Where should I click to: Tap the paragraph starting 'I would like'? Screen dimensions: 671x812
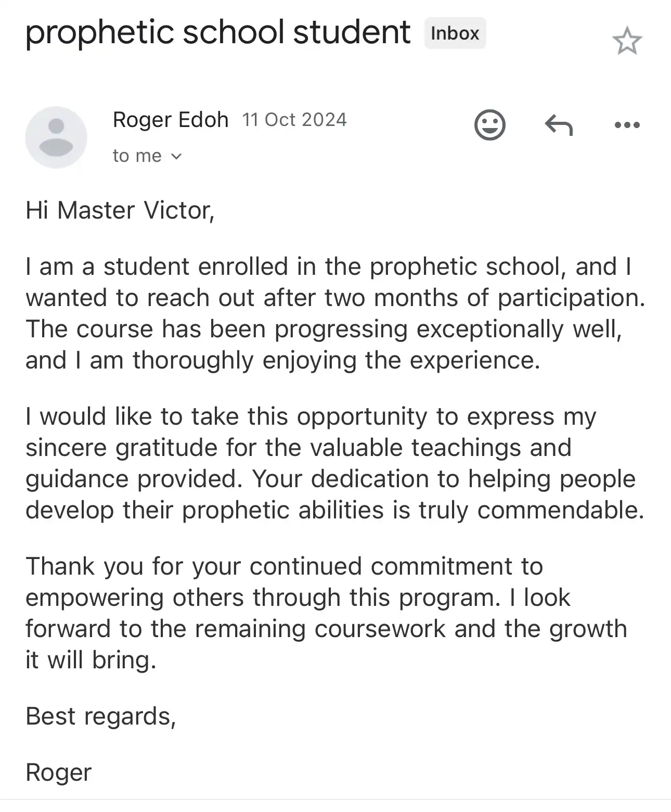(x=335, y=463)
